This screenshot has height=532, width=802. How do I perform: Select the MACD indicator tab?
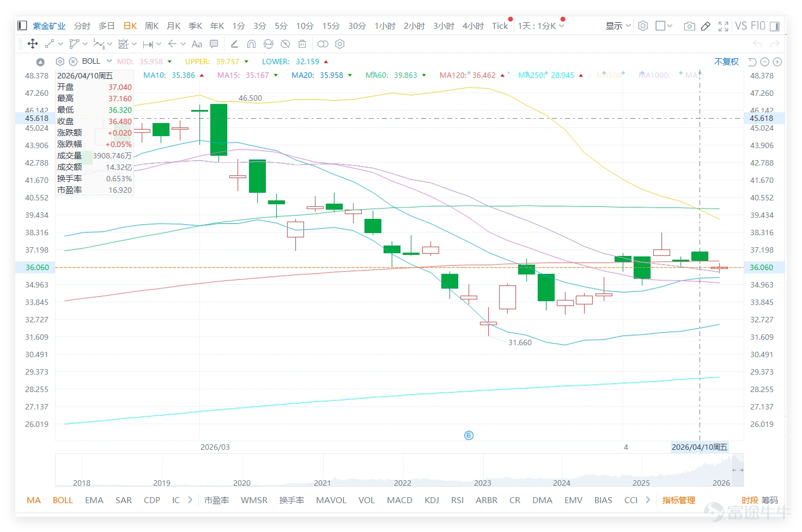click(x=399, y=500)
